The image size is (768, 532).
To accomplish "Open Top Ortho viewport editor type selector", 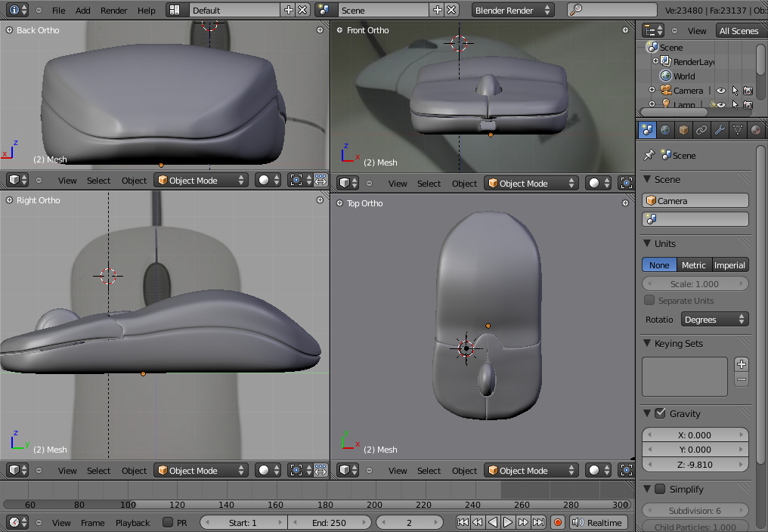I will point(348,470).
